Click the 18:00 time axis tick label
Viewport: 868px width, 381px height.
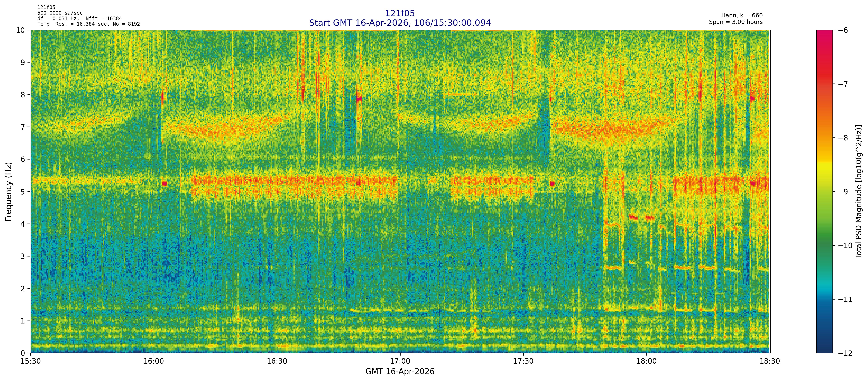coord(646,362)
